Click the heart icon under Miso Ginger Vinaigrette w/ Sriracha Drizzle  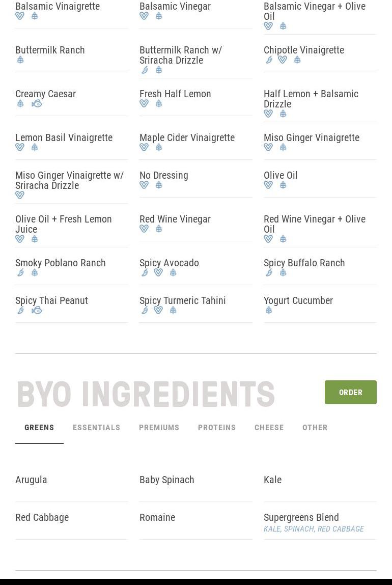[x=20, y=195]
